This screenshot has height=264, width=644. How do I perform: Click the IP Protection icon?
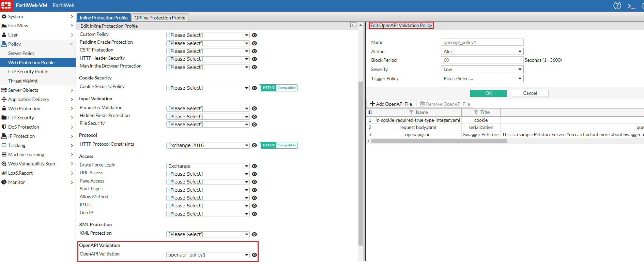pos(4,136)
